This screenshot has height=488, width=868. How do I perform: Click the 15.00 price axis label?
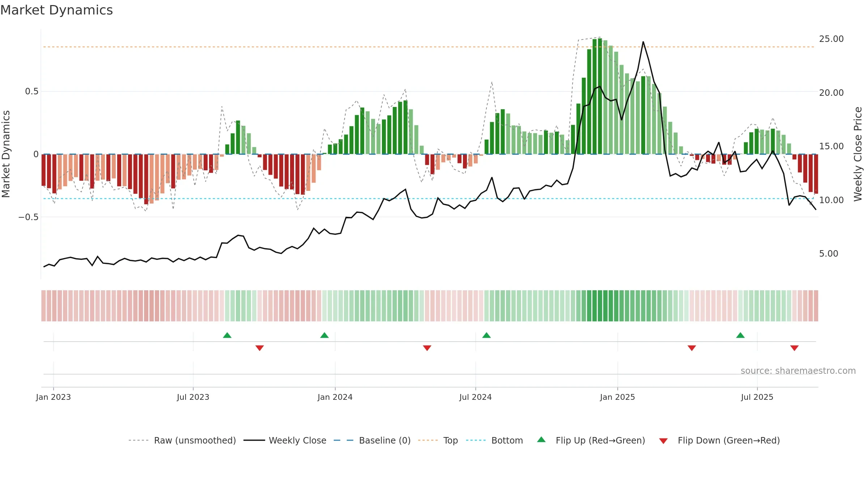tap(831, 146)
